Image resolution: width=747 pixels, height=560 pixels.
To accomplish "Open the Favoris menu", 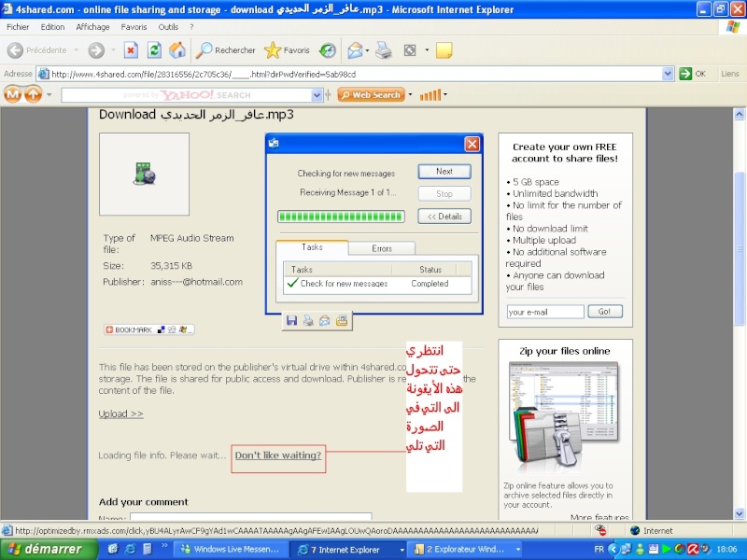I will [134, 27].
